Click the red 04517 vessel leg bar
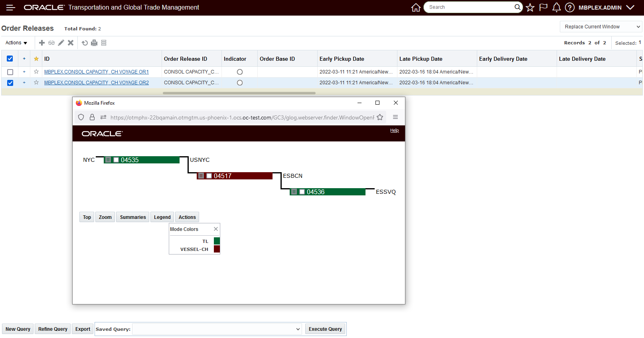The image size is (644, 338). 235,176
